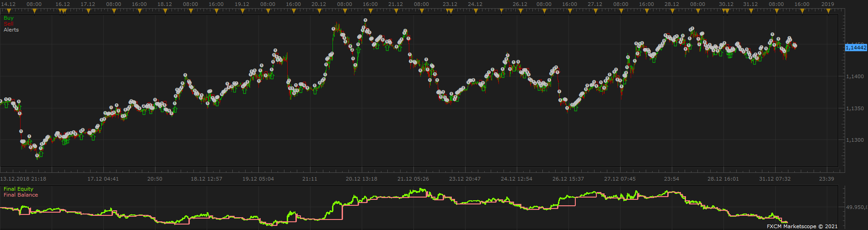868x230 pixels.
Task: Click the Final Balance legend label
Action: coord(21,195)
